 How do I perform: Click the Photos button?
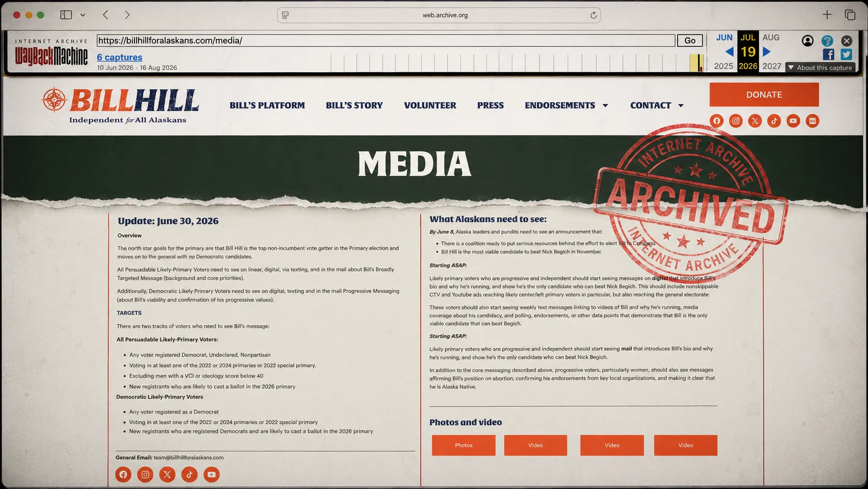click(464, 445)
